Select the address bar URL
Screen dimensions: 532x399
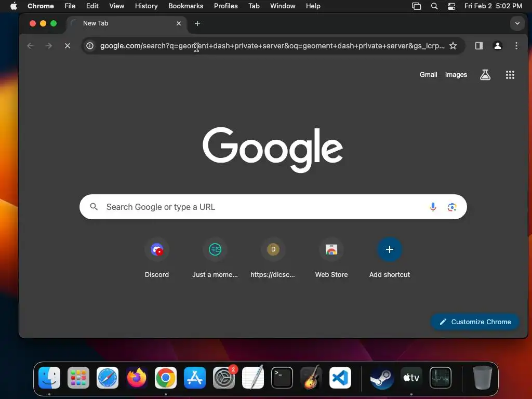click(x=272, y=46)
